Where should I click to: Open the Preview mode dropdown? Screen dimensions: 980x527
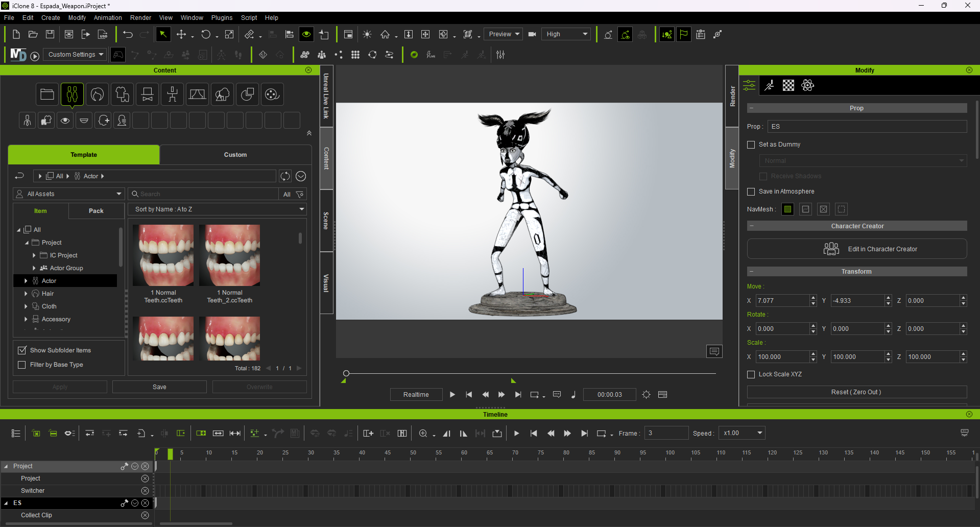click(x=503, y=34)
